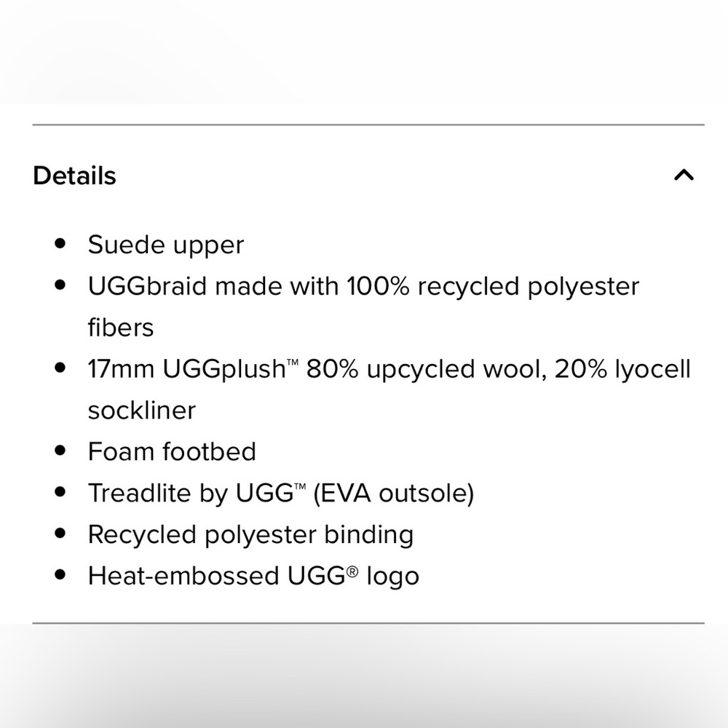Click the bullet beside Recycled polyester binding
The image size is (728, 728).
coord(60,533)
